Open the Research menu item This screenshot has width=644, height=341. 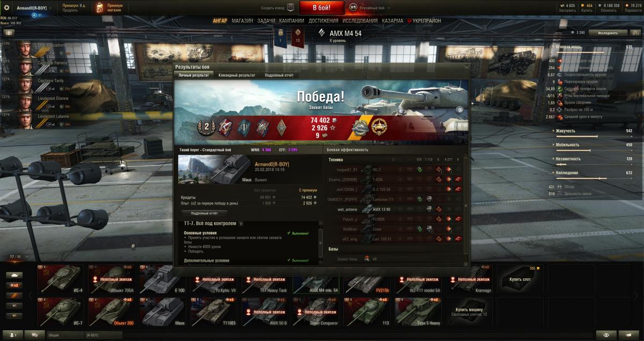pyautogui.click(x=361, y=20)
